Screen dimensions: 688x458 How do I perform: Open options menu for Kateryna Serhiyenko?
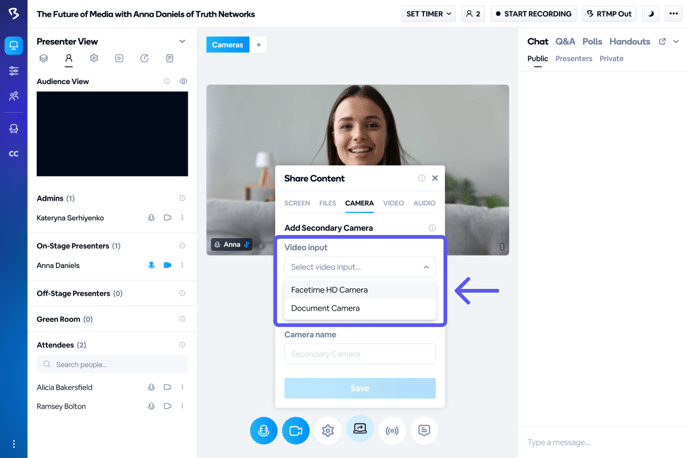click(x=182, y=218)
